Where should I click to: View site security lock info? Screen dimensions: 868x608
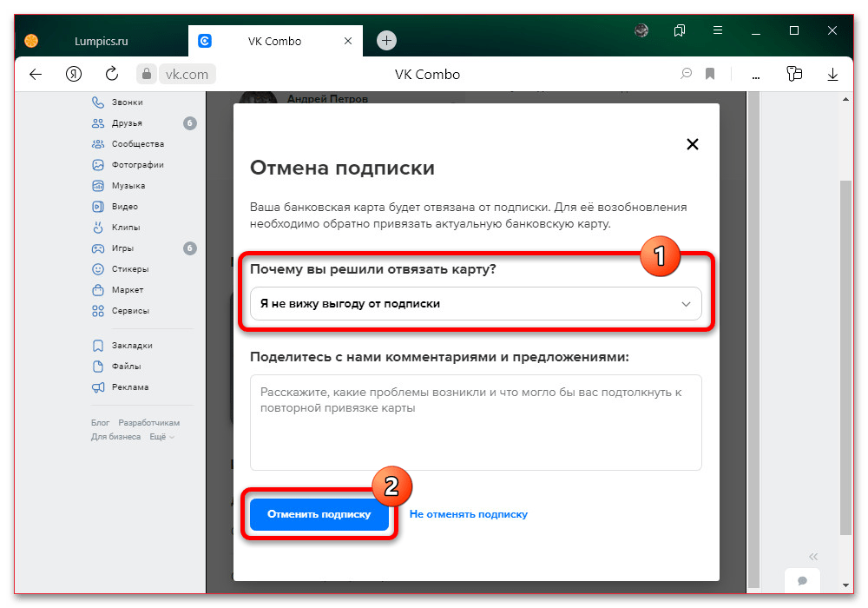(x=147, y=74)
